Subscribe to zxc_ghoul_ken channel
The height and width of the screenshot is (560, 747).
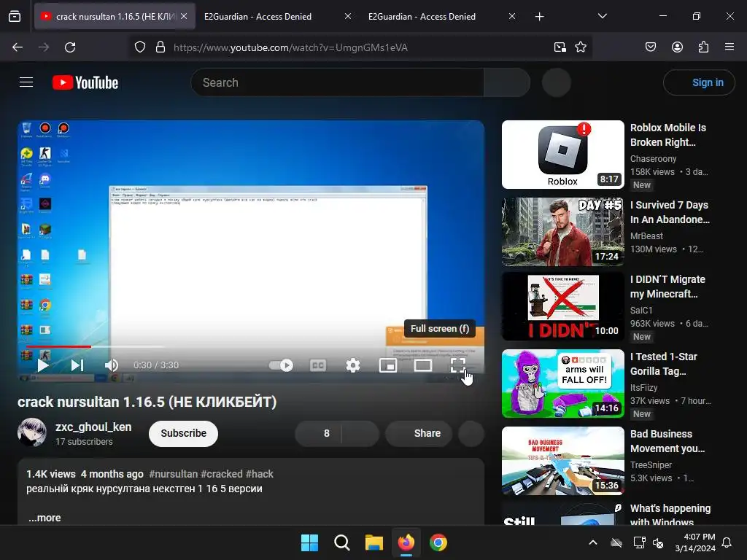coord(183,433)
